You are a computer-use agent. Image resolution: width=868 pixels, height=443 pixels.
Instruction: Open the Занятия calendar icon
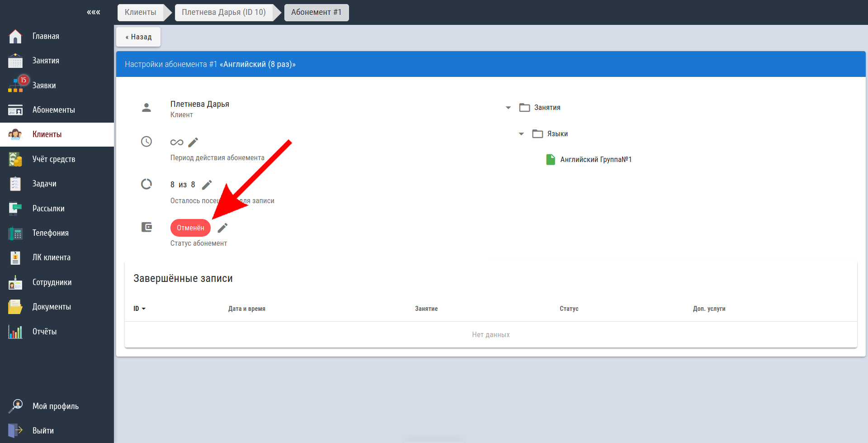point(15,61)
